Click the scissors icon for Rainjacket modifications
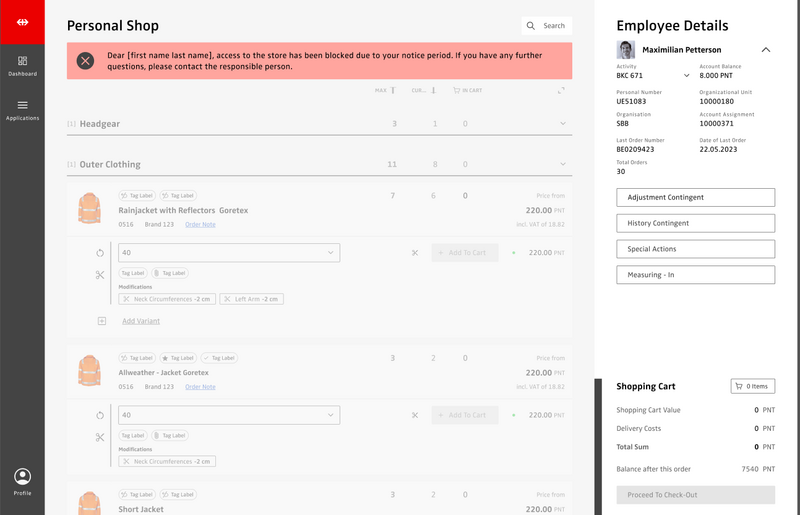 click(x=100, y=275)
